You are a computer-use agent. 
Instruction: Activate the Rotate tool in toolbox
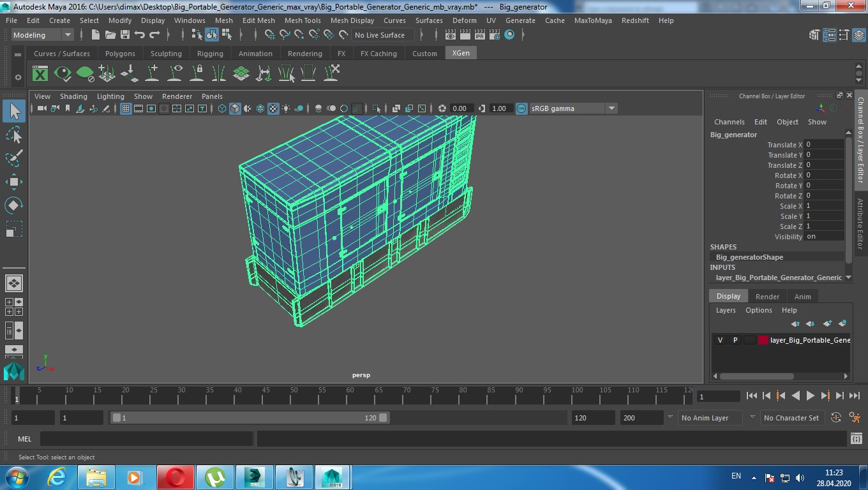(x=14, y=205)
